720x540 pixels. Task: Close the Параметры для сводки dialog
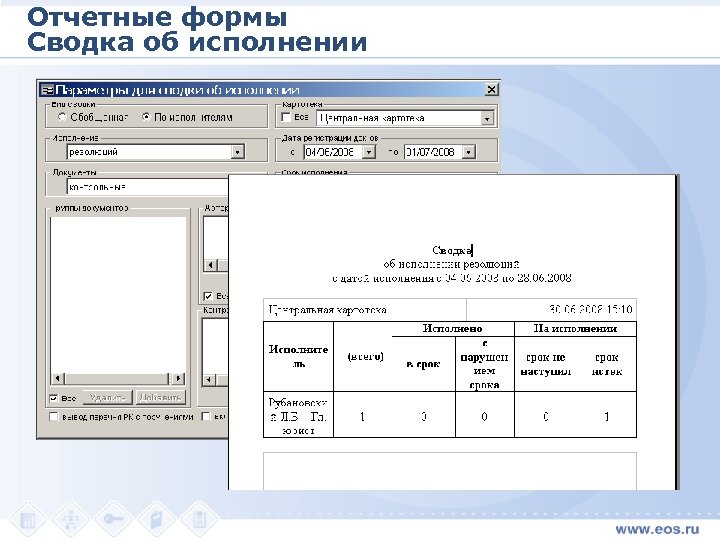pyautogui.click(x=491, y=90)
